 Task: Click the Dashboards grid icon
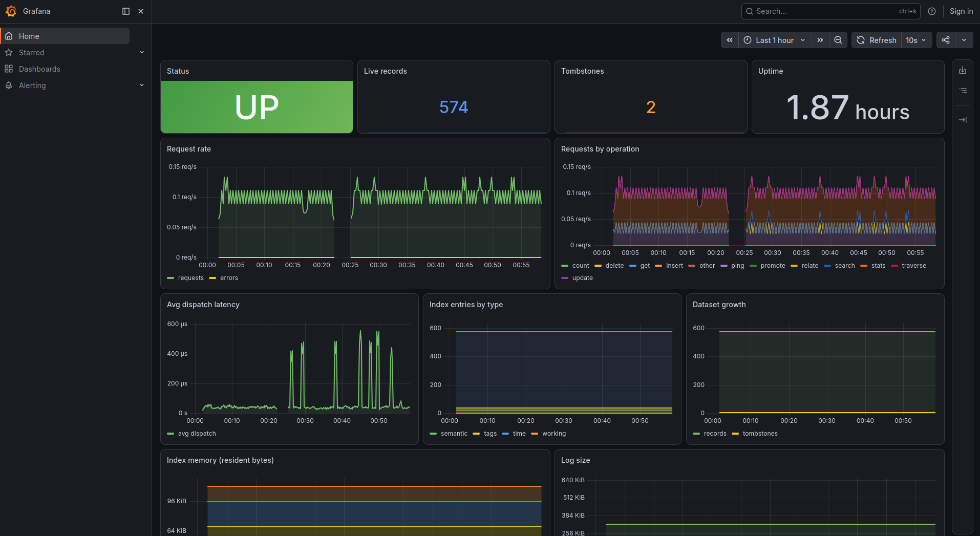9,69
